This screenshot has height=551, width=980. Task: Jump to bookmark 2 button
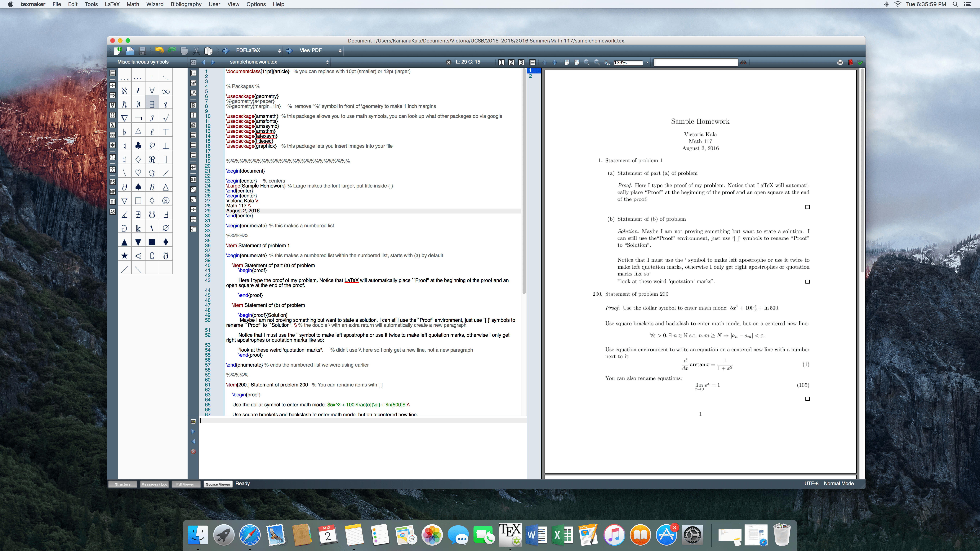(511, 62)
